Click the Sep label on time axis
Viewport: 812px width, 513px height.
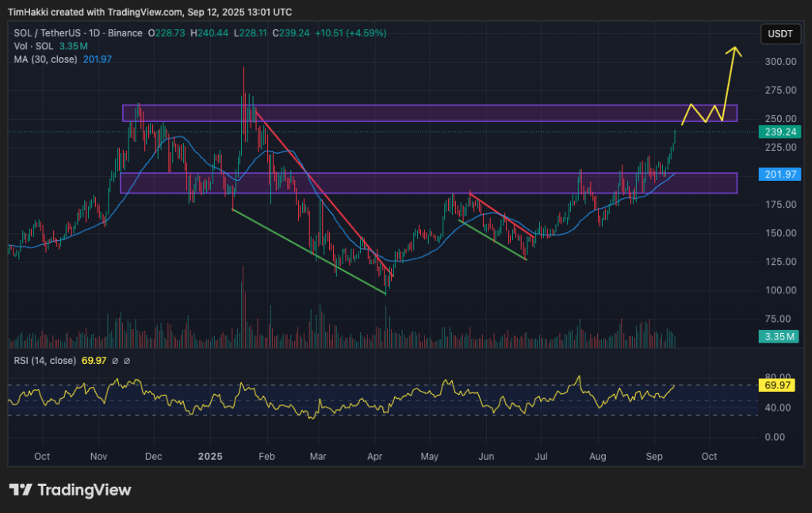(x=654, y=457)
